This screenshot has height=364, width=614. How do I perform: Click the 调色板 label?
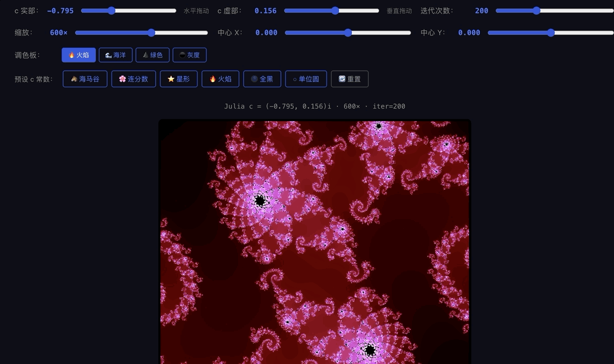(x=27, y=55)
